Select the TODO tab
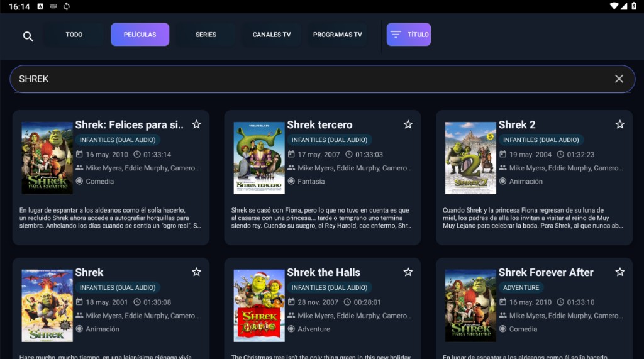This screenshot has height=359, width=644. pyautogui.click(x=74, y=35)
